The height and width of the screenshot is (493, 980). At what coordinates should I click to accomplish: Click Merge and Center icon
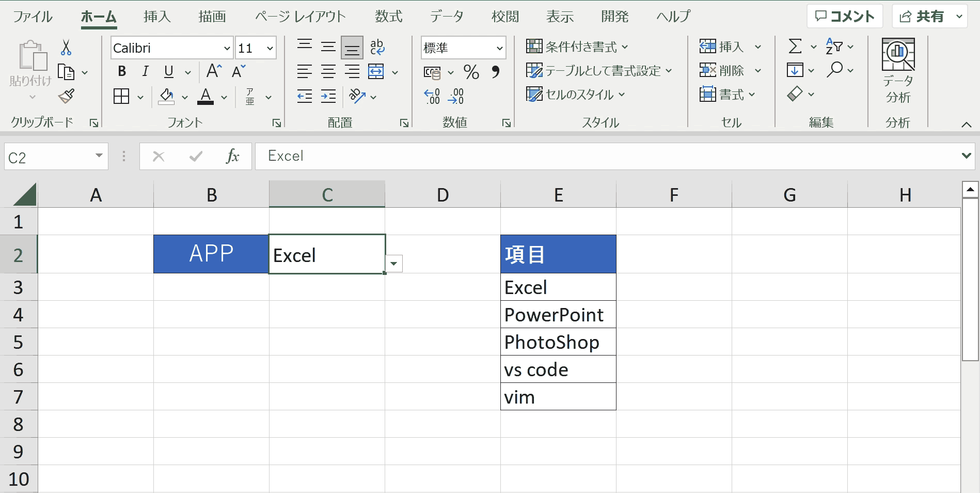(x=376, y=71)
